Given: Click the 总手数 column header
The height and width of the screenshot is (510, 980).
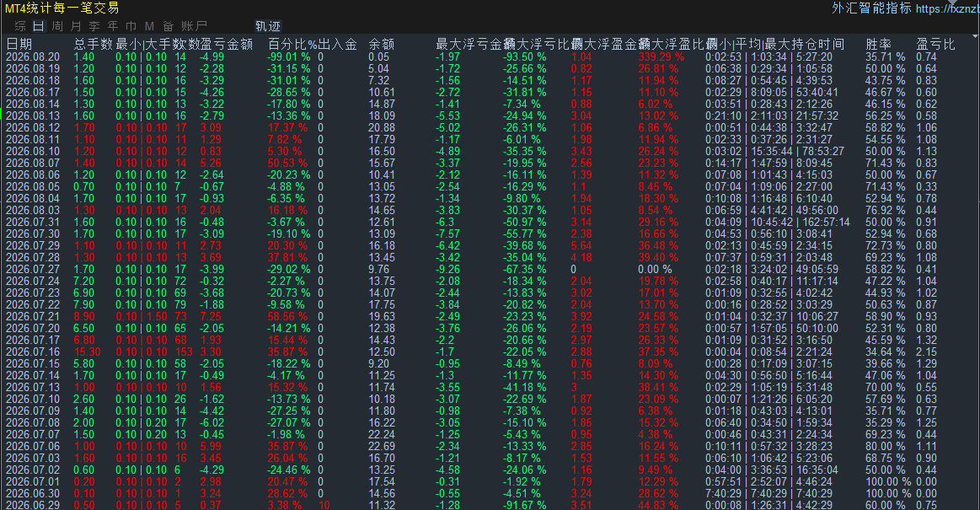Looking at the screenshot, I should click(x=94, y=45).
